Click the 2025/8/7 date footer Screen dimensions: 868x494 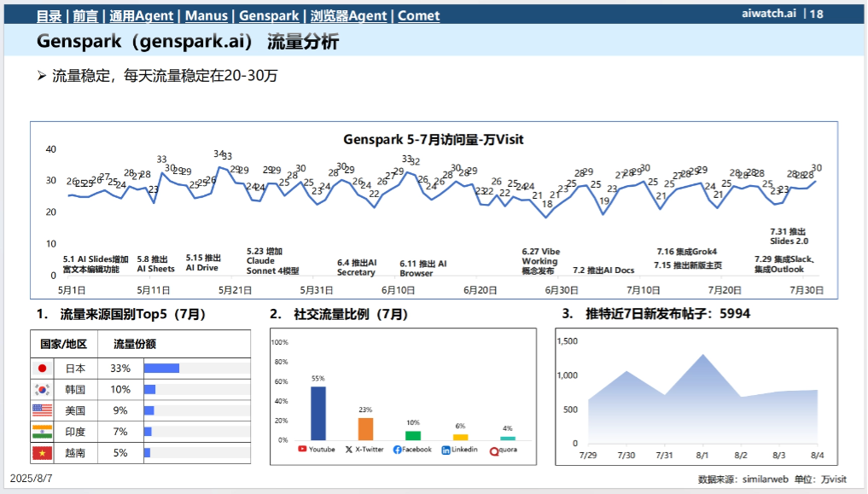(31, 479)
